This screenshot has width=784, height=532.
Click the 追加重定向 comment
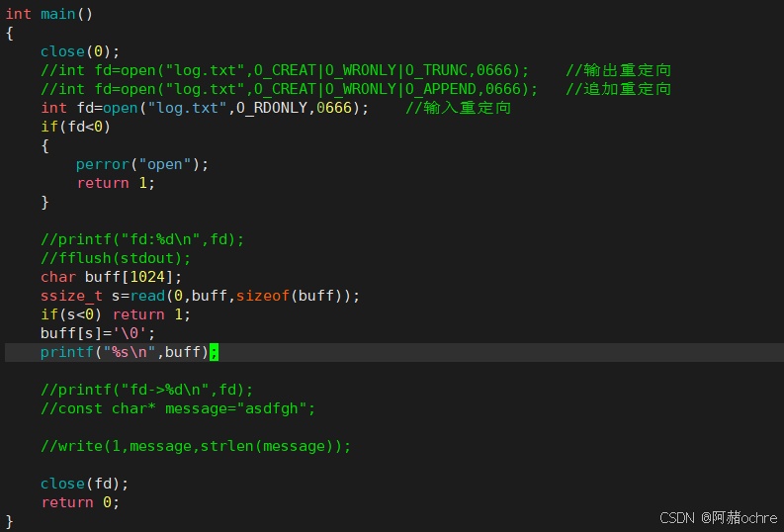pos(619,89)
